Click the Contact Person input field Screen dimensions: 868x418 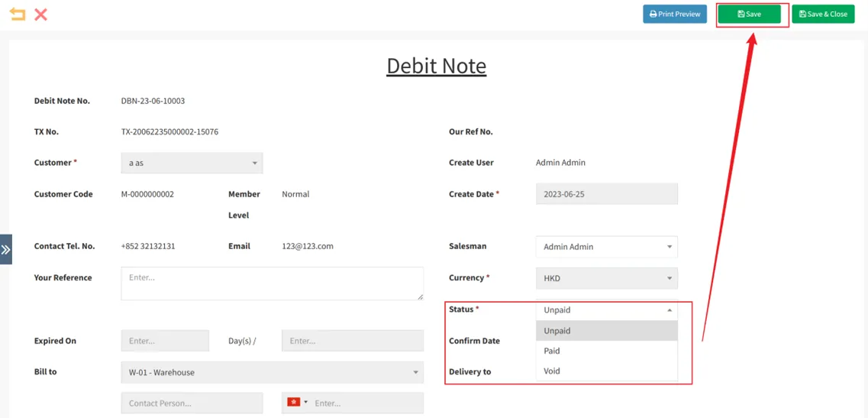click(x=192, y=403)
